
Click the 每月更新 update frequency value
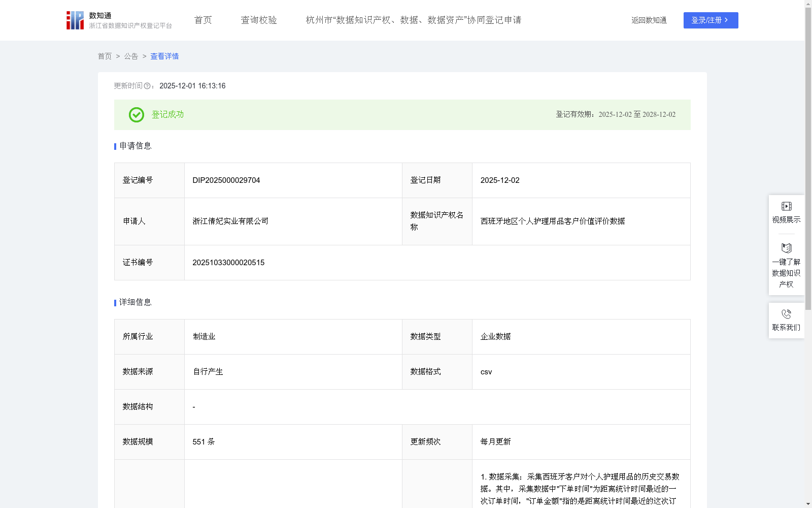click(495, 442)
